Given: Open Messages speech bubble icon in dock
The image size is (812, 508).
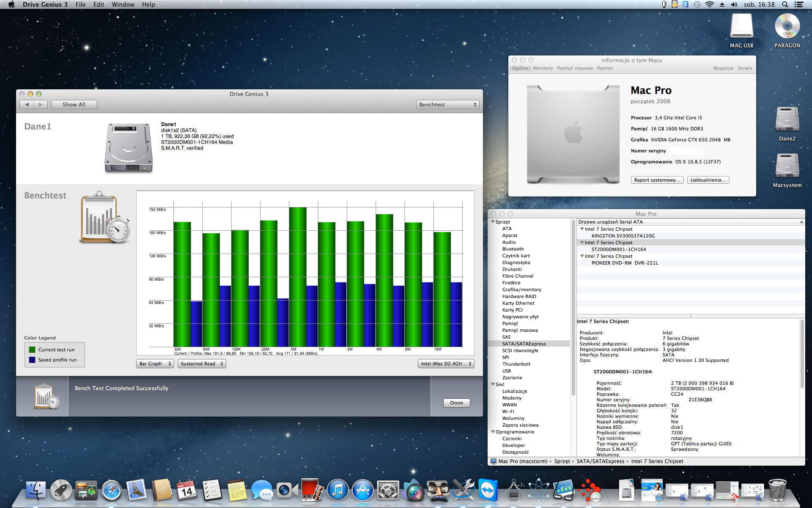Looking at the screenshot, I should pos(262,490).
